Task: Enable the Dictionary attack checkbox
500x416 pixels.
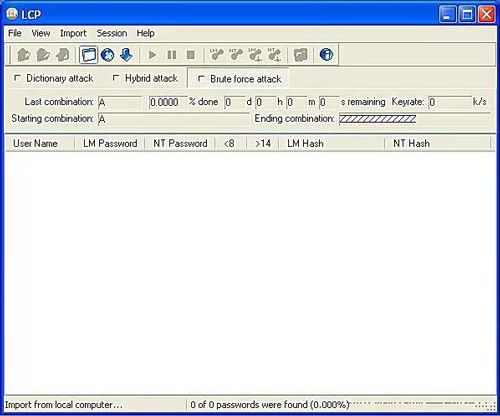Action: click(17, 78)
